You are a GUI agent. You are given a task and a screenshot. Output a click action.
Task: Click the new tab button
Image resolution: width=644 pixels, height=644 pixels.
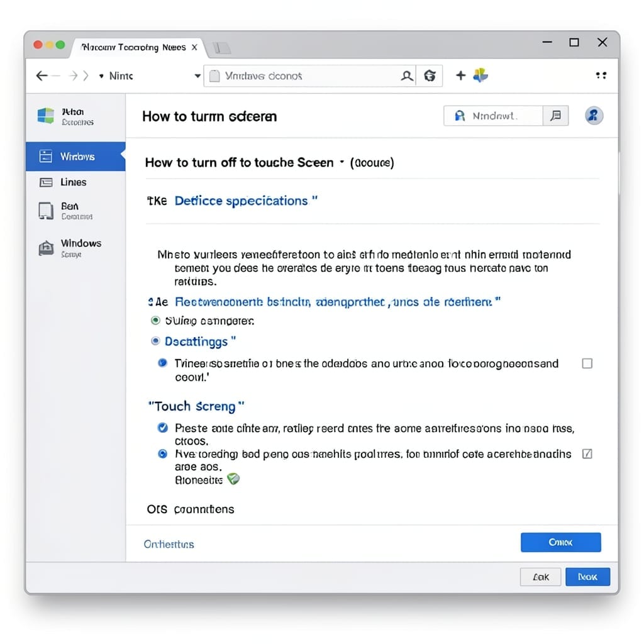222,48
